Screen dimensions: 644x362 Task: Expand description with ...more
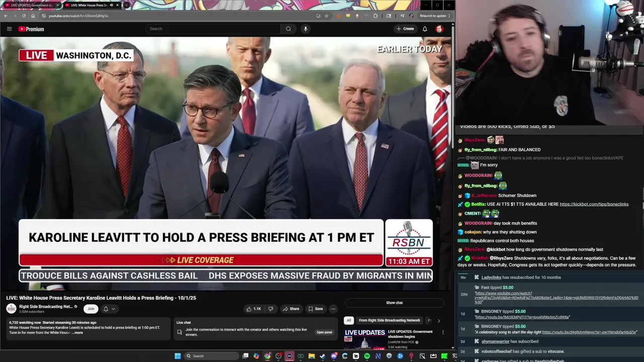pyautogui.click(x=77, y=332)
